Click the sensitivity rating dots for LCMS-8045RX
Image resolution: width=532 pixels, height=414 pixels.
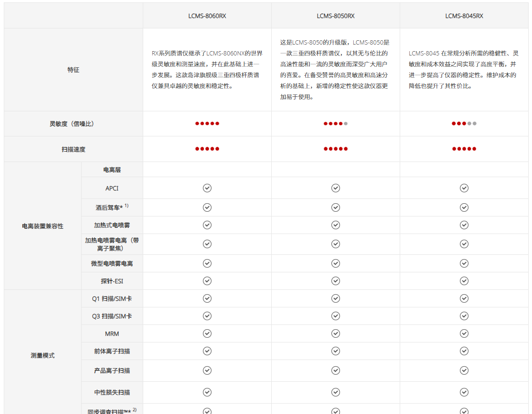(x=464, y=124)
